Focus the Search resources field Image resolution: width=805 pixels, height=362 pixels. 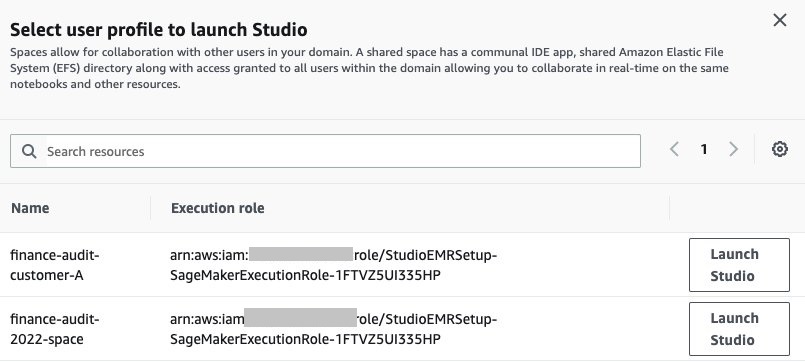coord(325,151)
